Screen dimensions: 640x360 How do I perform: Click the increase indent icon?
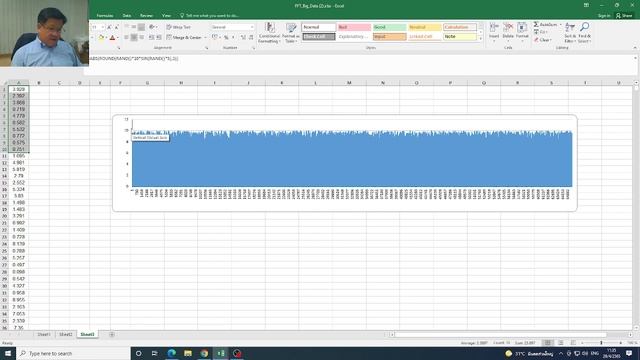(159, 37)
